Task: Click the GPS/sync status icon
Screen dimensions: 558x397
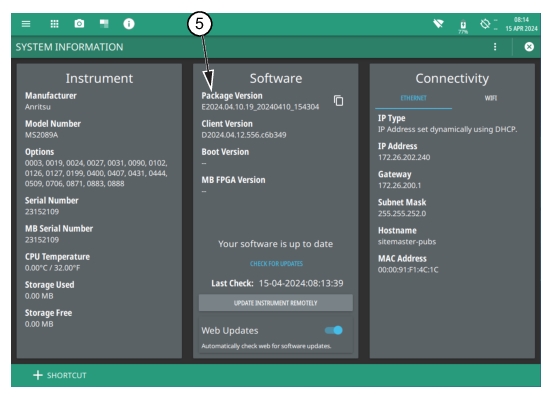Action: pos(485,24)
